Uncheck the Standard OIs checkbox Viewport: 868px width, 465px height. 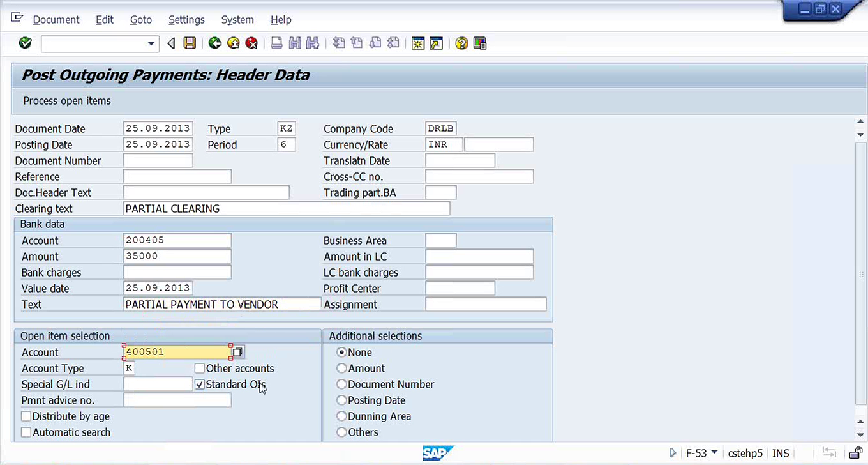200,385
